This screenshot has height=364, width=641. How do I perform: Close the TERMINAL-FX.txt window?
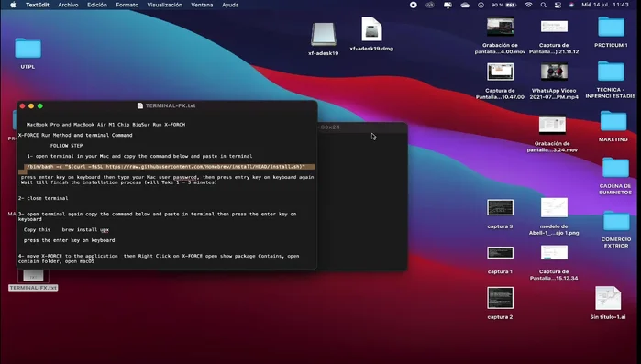[23, 105]
